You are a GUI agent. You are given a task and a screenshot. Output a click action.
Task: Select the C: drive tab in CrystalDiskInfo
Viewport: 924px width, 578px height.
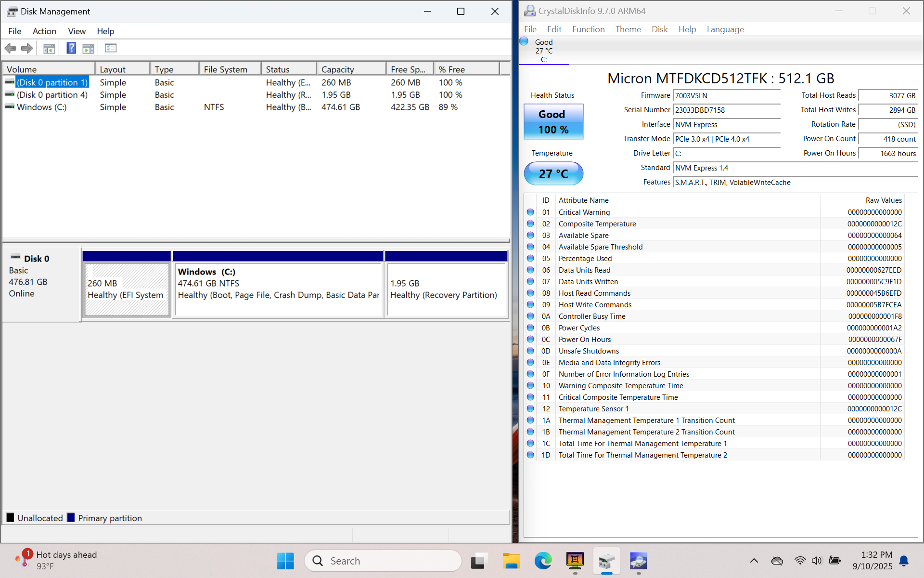point(544,51)
